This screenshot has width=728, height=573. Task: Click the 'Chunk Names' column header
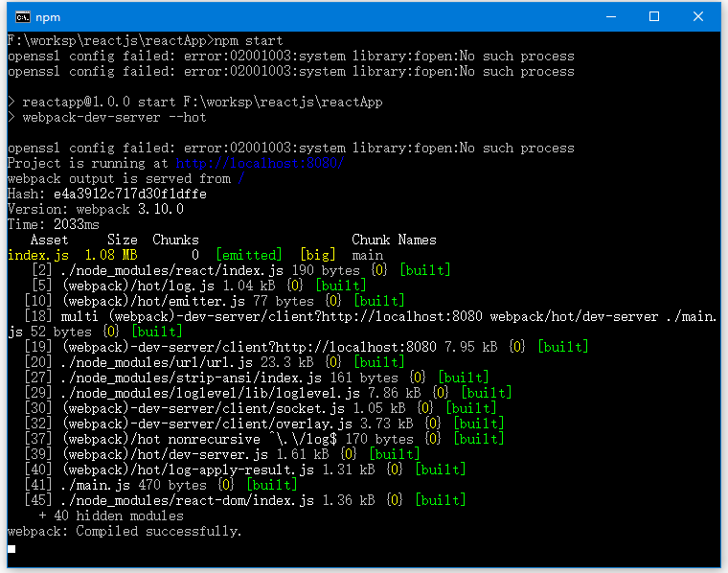[394, 240]
